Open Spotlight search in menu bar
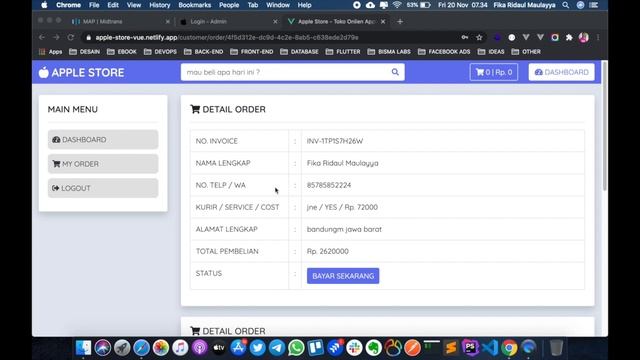 pyautogui.click(x=565, y=5)
